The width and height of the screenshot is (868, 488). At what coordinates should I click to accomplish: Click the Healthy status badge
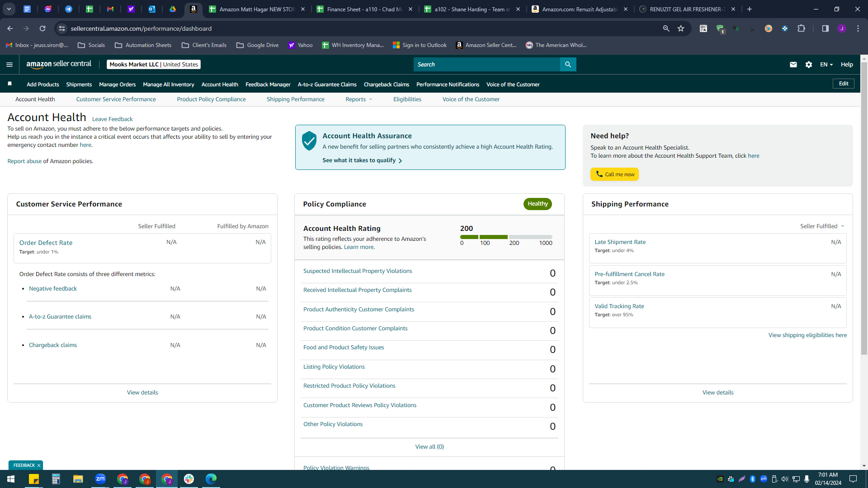[538, 204]
